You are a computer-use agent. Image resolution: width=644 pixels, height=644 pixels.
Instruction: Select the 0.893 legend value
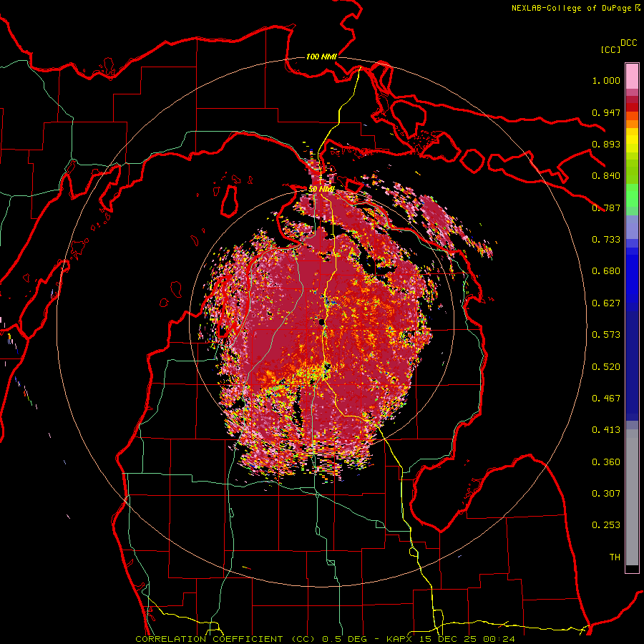[606, 144]
